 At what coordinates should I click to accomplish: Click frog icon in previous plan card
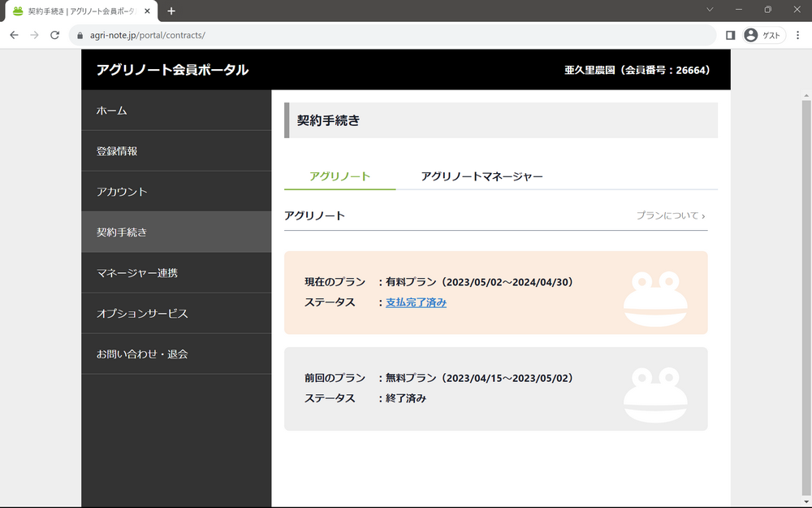655,395
